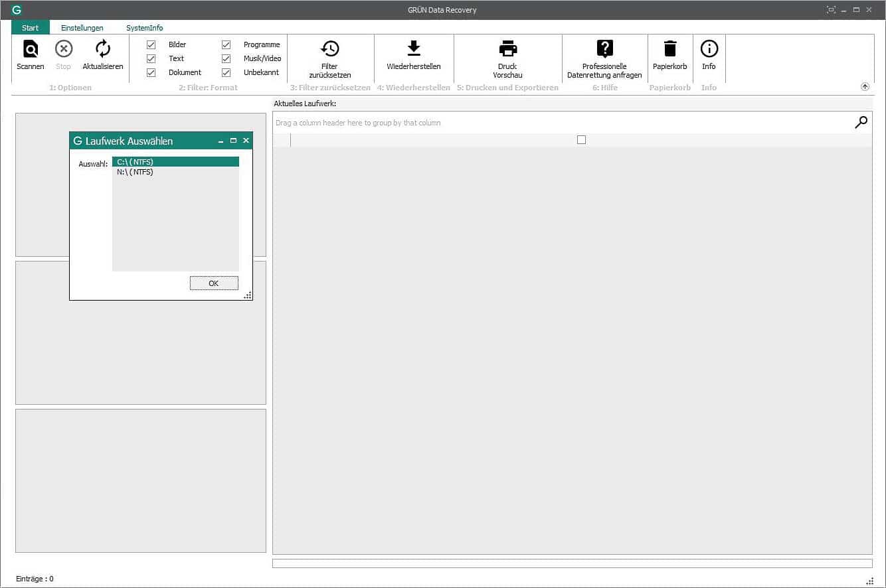Open Druck Vorschau printer icon

pyautogui.click(x=508, y=48)
